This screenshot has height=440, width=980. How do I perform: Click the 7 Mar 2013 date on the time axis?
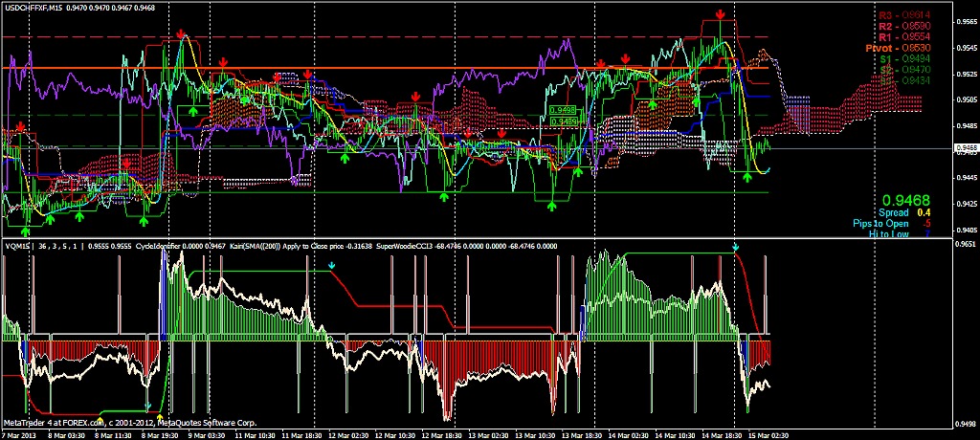click(x=17, y=434)
